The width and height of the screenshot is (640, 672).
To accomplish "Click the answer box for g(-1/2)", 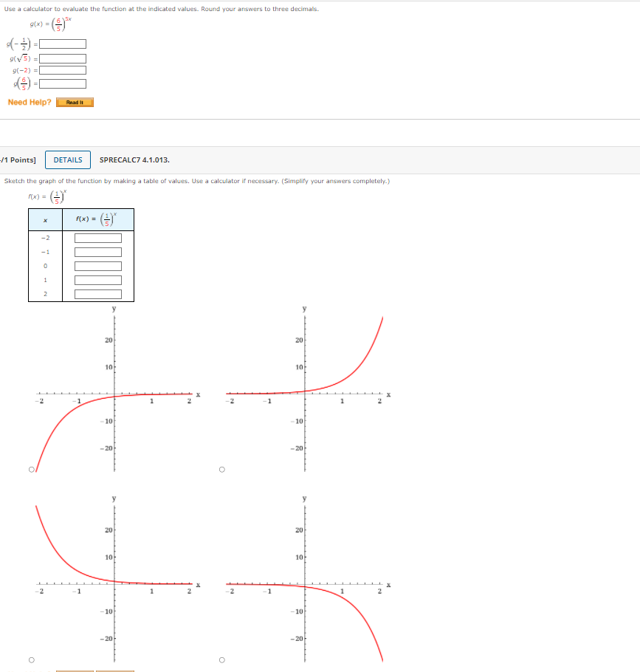I will [x=63, y=44].
